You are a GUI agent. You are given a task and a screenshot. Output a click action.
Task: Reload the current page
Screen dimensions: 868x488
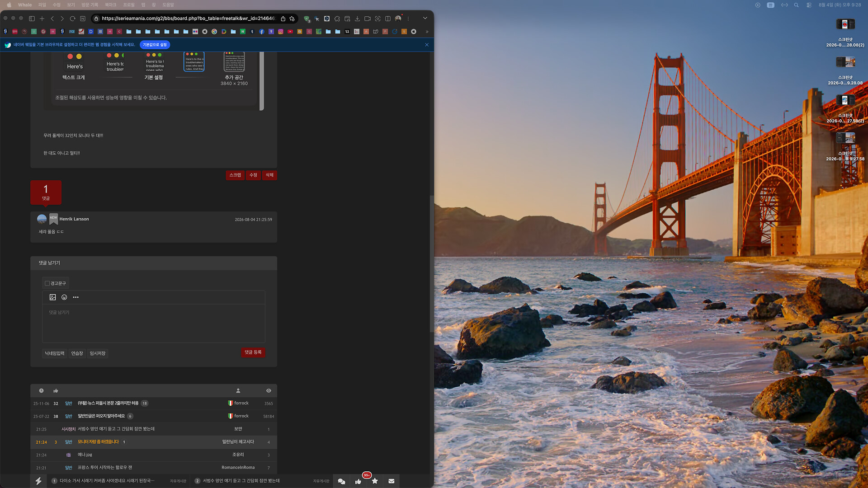click(x=72, y=19)
